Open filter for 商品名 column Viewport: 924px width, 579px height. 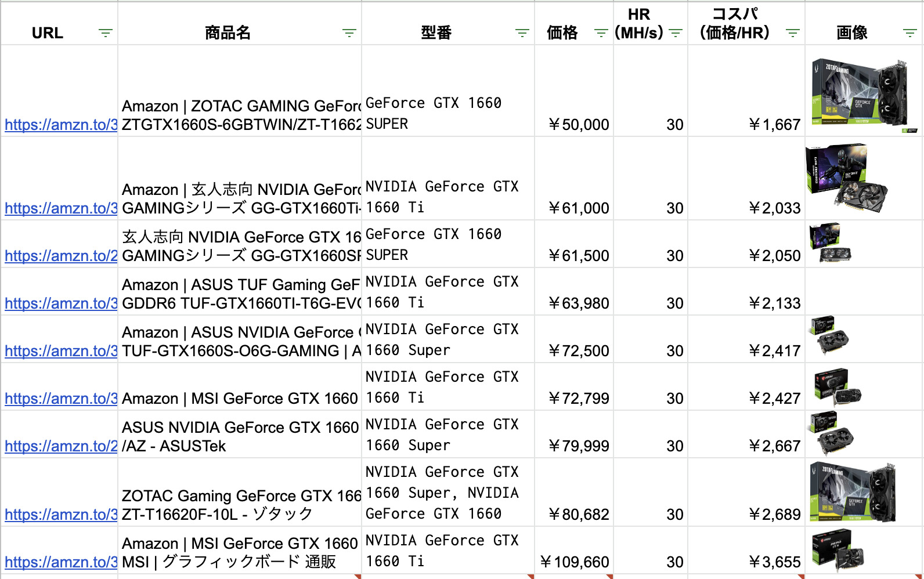coord(349,33)
